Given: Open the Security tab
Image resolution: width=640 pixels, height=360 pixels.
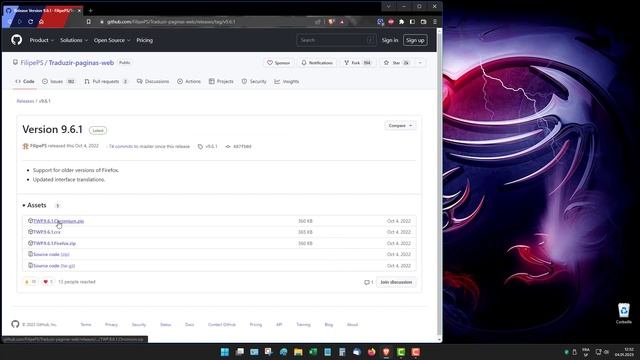Looking at the screenshot, I should click(254, 81).
